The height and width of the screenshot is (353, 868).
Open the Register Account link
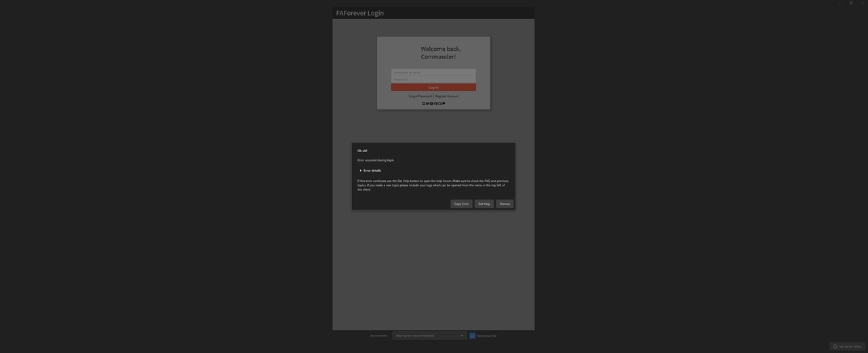447,96
